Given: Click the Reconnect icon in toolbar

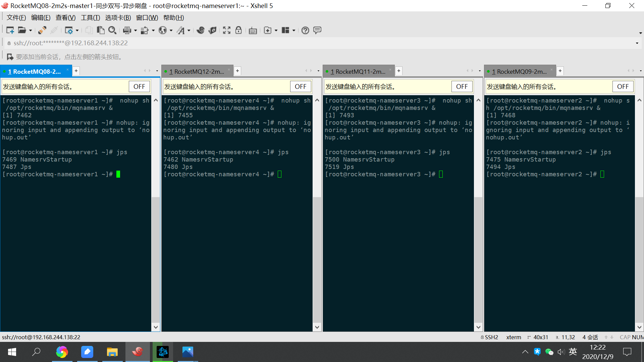Looking at the screenshot, I should click(42, 30).
